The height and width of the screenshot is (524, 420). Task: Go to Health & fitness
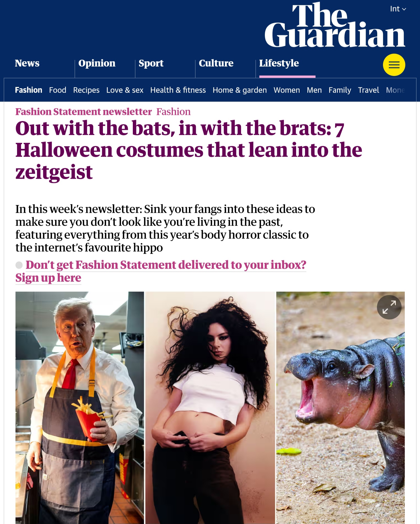[x=178, y=90]
